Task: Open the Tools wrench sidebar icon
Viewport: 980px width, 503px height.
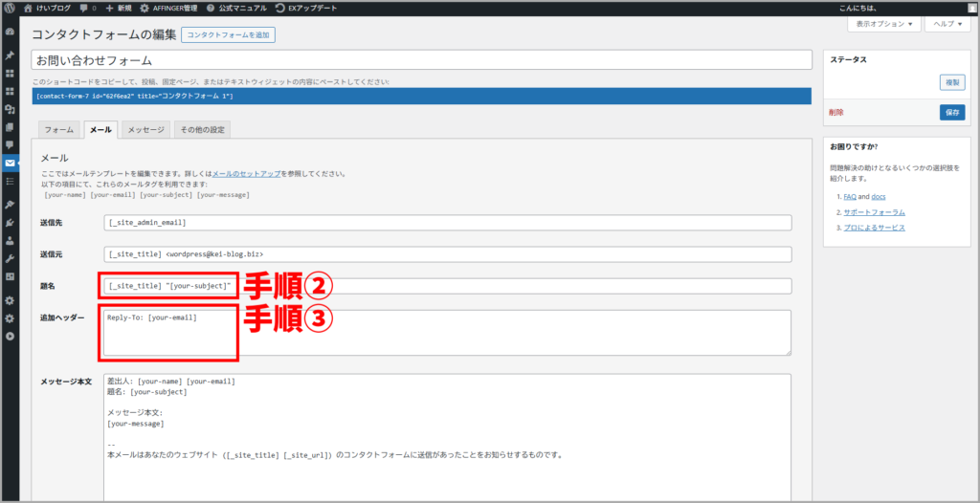Action: [x=10, y=258]
